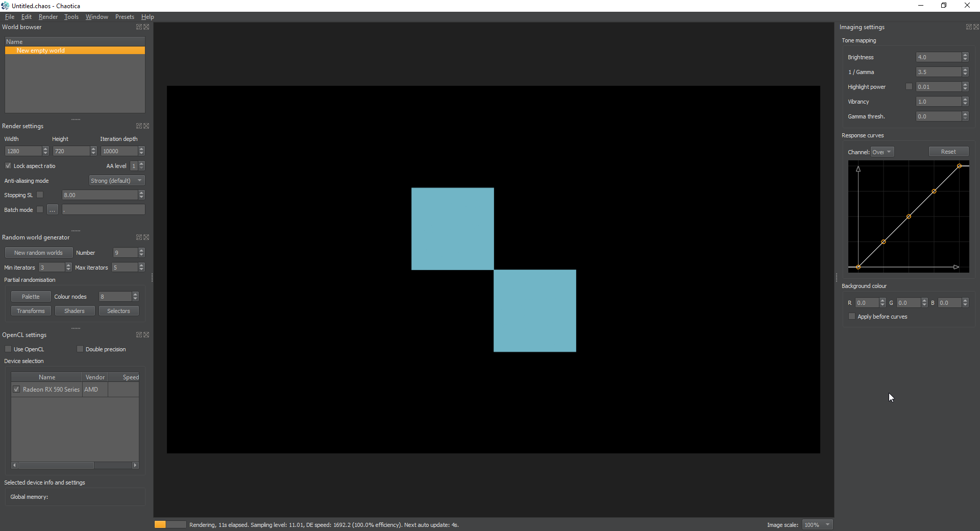Screen dimensions: 980x531
Task: Tick Apply before curves
Action: tap(852, 317)
